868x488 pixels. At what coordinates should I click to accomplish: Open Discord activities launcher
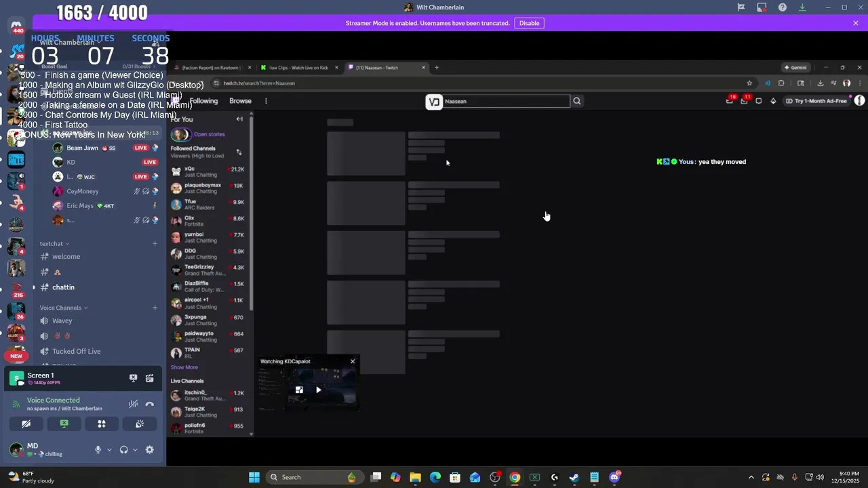click(x=102, y=424)
